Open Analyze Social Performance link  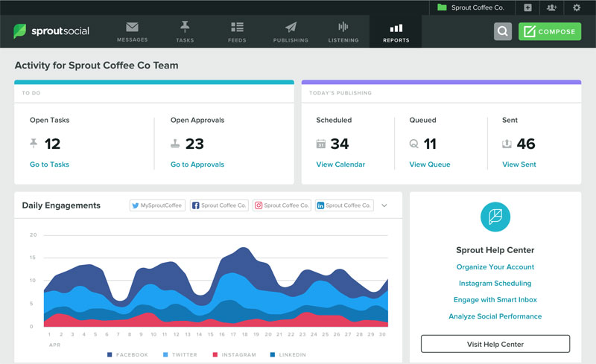coord(495,316)
